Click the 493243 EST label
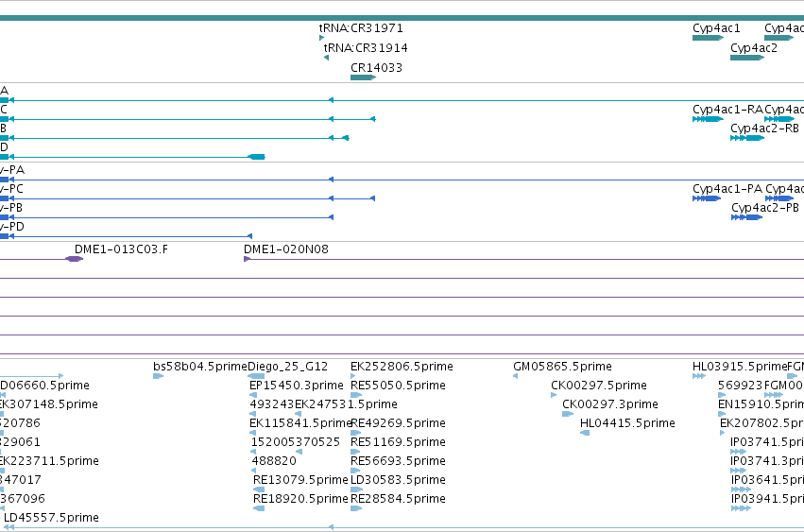Image resolution: width=804 pixels, height=532 pixels. pyautogui.click(x=272, y=404)
